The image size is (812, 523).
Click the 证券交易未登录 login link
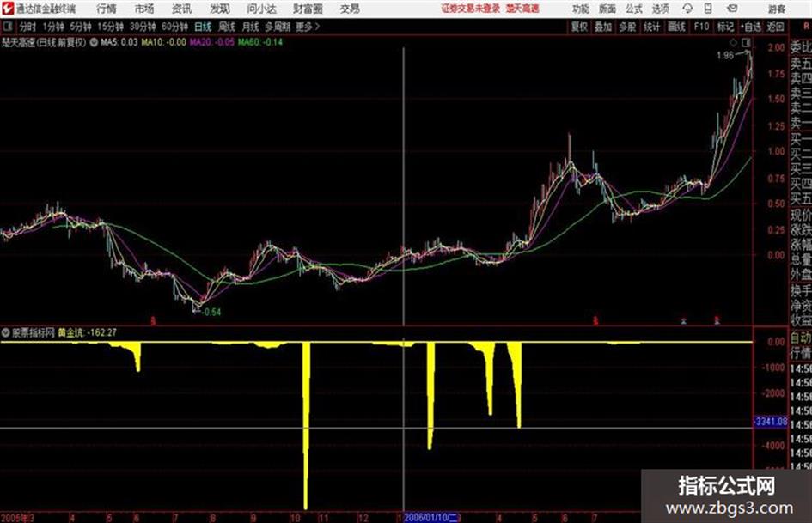pos(471,9)
